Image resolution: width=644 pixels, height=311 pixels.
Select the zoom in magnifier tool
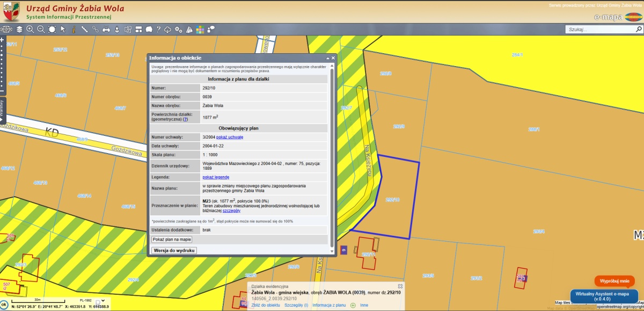tap(30, 30)
